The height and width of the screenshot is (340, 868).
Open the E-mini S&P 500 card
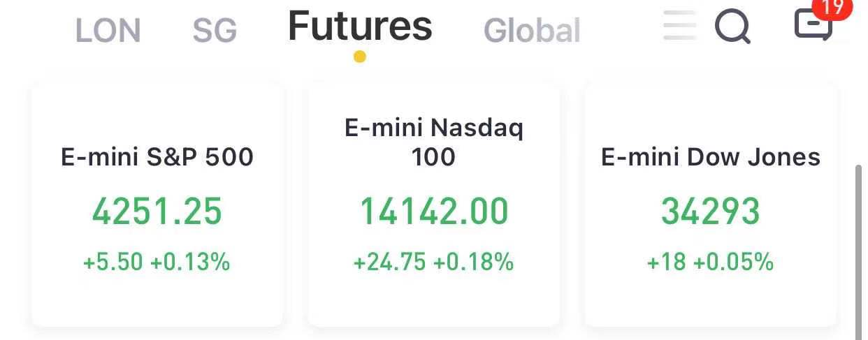click(157, 204)
